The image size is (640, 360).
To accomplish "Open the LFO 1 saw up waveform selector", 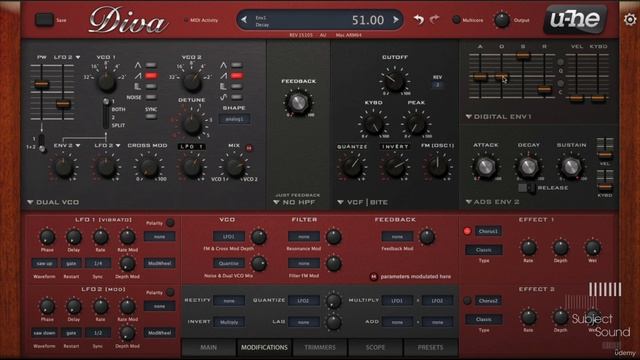I will point(44,263).
